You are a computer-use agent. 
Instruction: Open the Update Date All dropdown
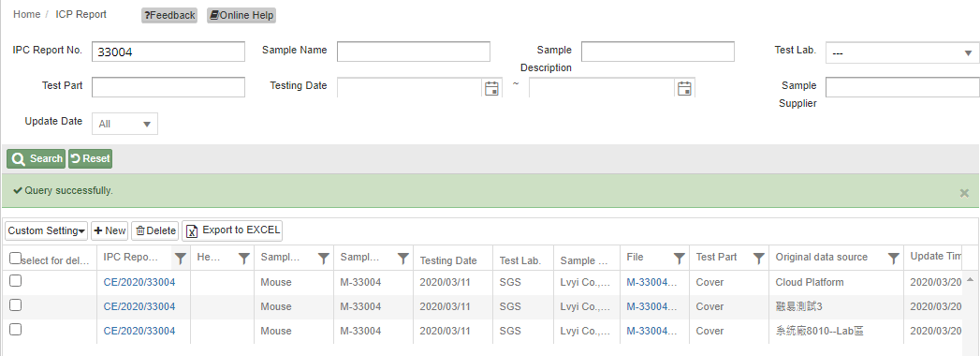coord(125,124)
